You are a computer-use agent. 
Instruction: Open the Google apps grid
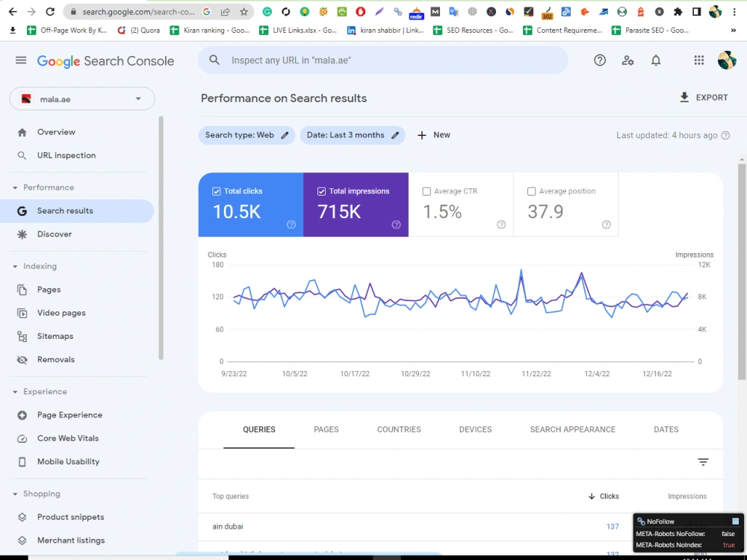point(699,60)
